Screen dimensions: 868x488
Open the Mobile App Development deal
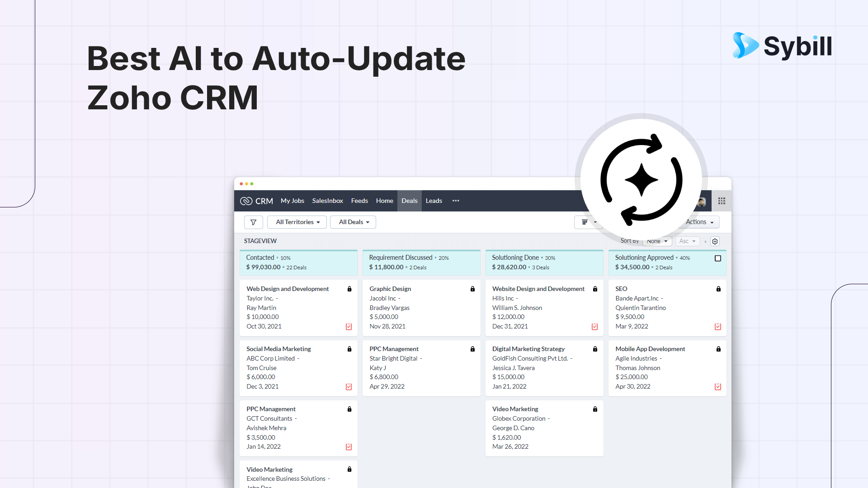650,349
